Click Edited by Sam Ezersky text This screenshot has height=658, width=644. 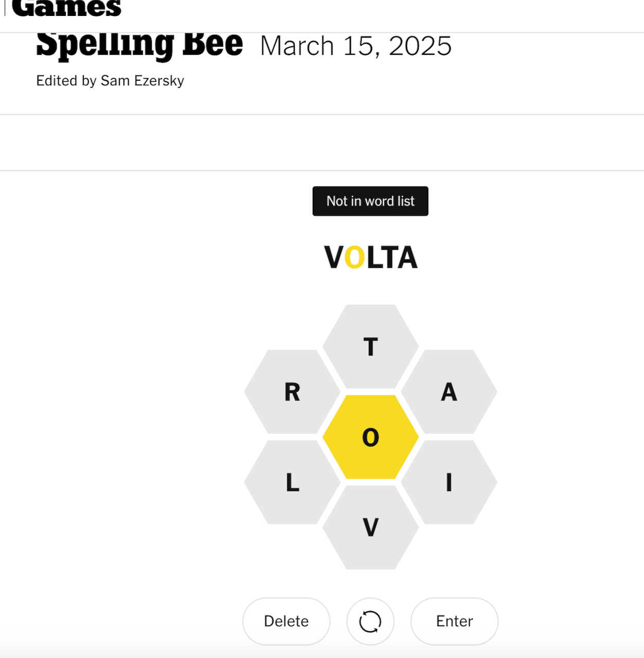[110, 81]
